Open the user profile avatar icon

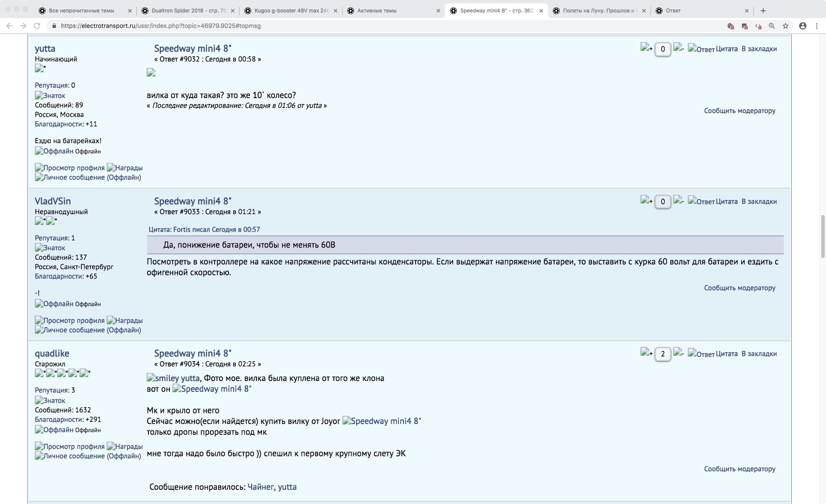click(x=803, y=26)
